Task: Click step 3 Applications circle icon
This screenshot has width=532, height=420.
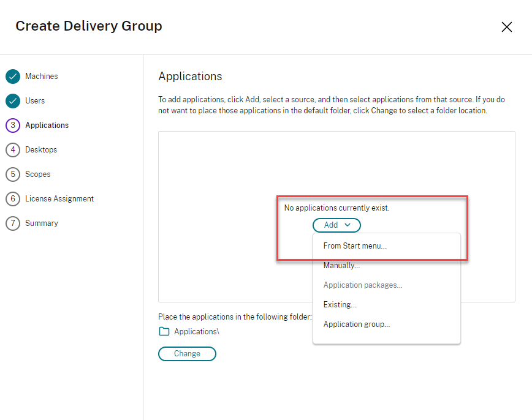Action: [13, 126]
